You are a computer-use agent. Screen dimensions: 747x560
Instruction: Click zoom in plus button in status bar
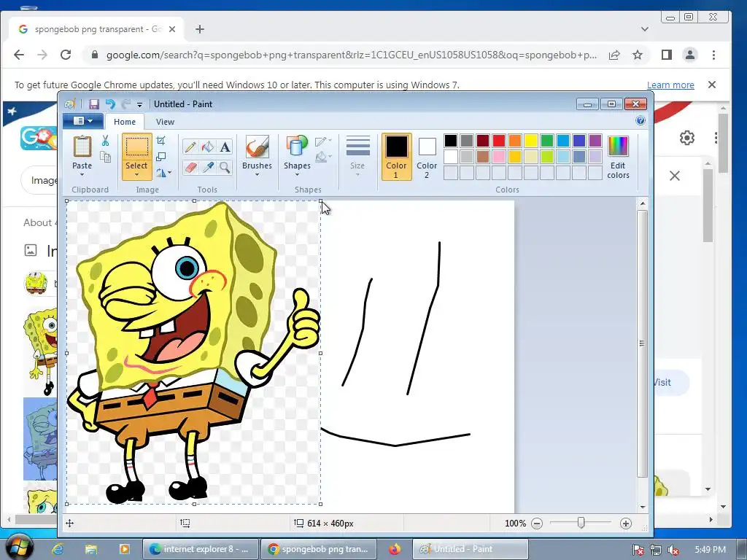tap(625, 524)
